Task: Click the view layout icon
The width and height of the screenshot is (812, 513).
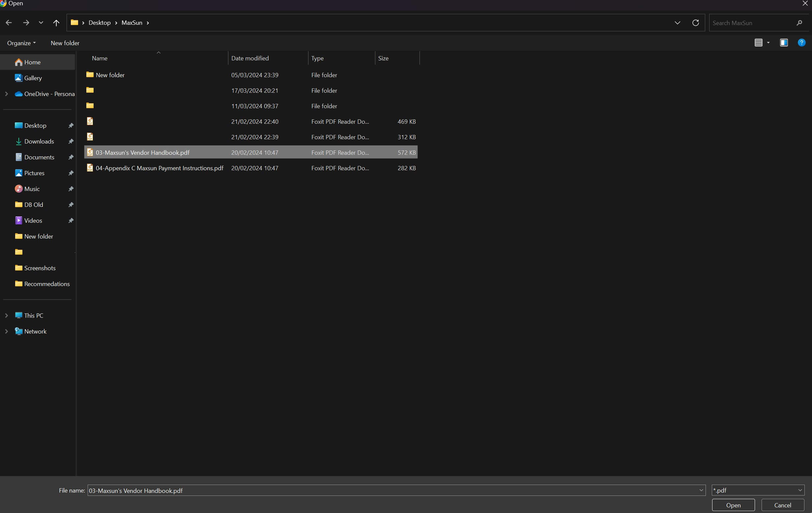Action: [x=758, y=43]
